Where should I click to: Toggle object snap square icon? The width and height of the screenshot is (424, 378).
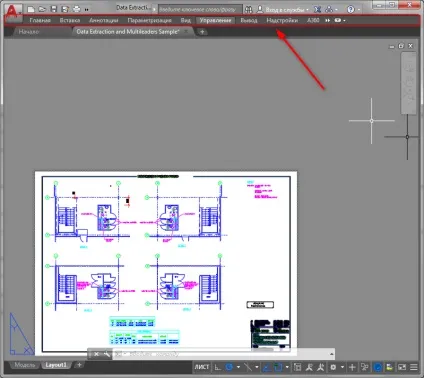278,367
